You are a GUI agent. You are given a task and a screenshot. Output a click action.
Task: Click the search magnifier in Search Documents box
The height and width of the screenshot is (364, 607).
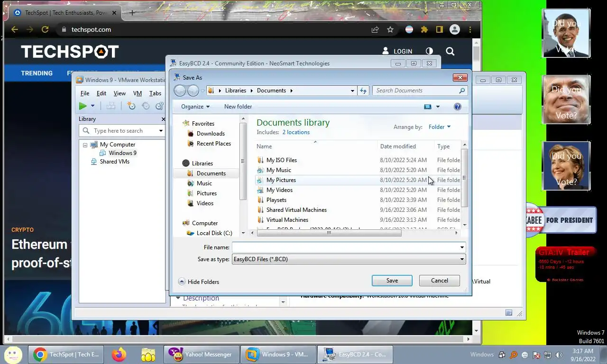[462, 91]
